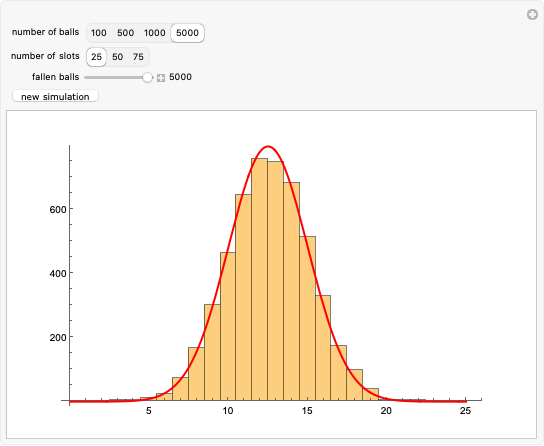
Task: Click the fallen balls slider thumb
Action: (147, 77)
